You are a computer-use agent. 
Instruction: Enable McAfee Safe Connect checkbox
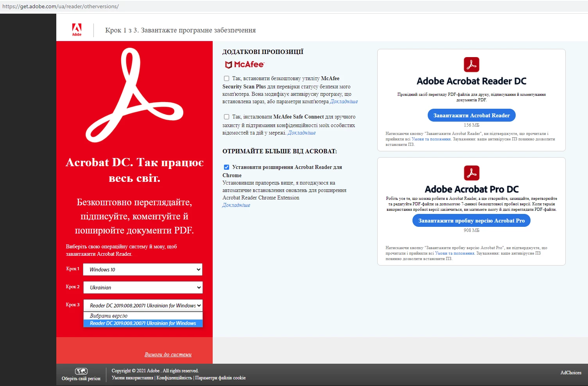click(226, 117)
